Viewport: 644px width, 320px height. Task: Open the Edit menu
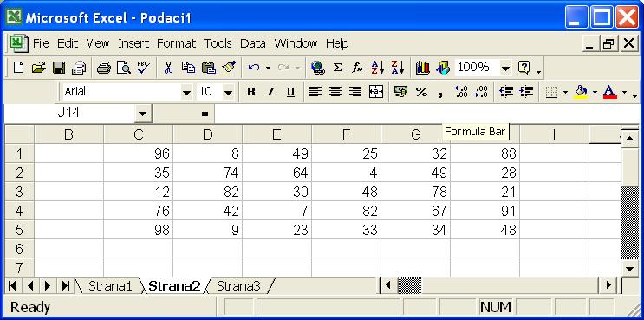click(x=68, y=43)
